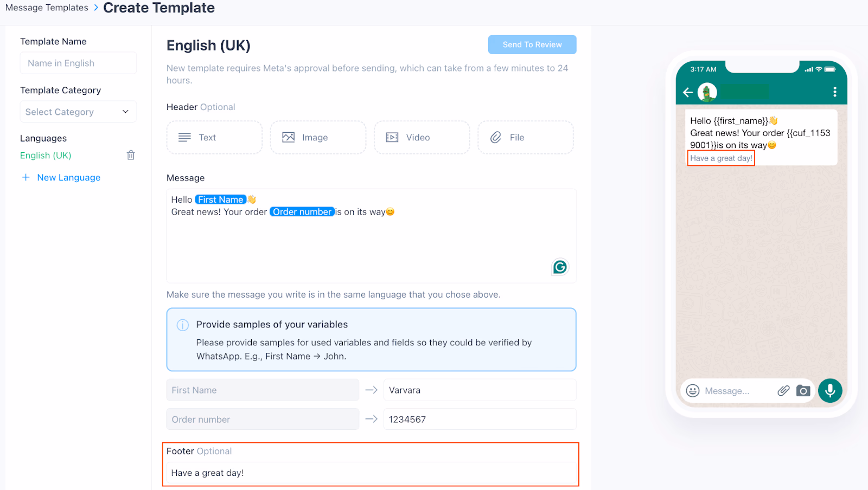Click the footer text field
This screenshot has height=490, width=868.
coord(371,473)
